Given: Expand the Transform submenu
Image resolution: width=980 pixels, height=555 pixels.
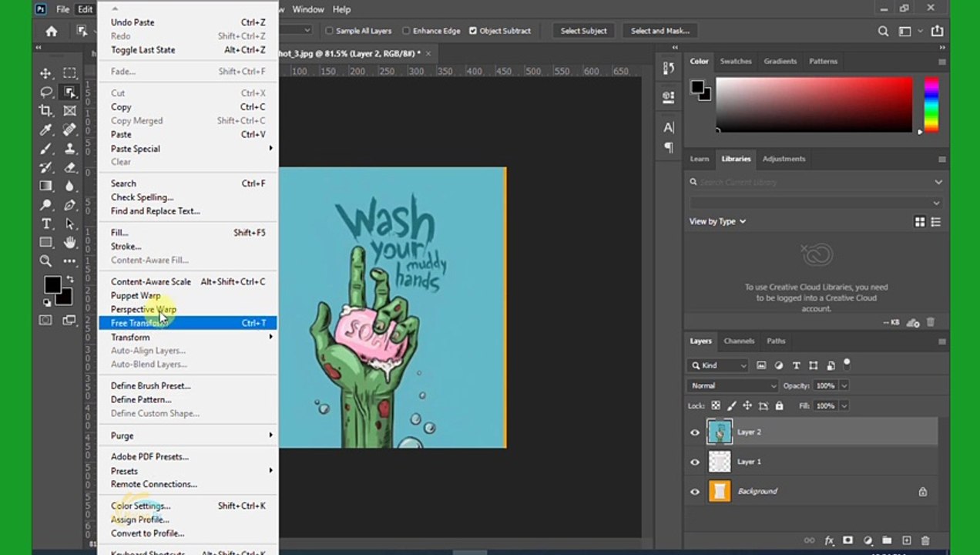Looking at the screenshot, I should point(186,337).
